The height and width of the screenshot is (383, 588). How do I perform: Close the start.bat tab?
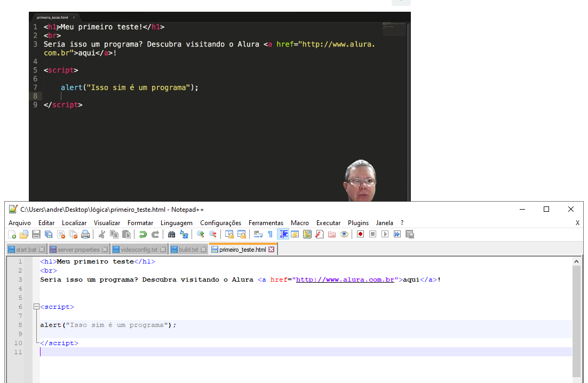(x=42, y=250)
